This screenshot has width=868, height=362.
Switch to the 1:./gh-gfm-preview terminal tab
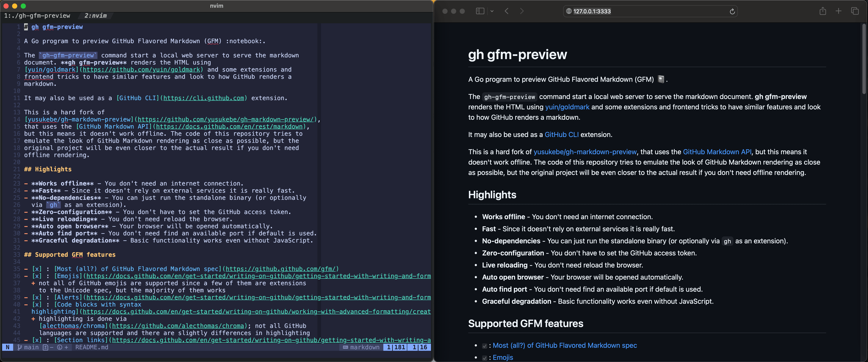click(x=37, y=16)
